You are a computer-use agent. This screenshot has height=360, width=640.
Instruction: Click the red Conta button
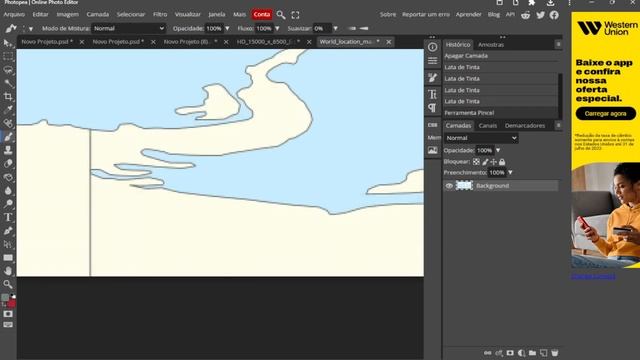pyautogui.click(x=262, y=14)
